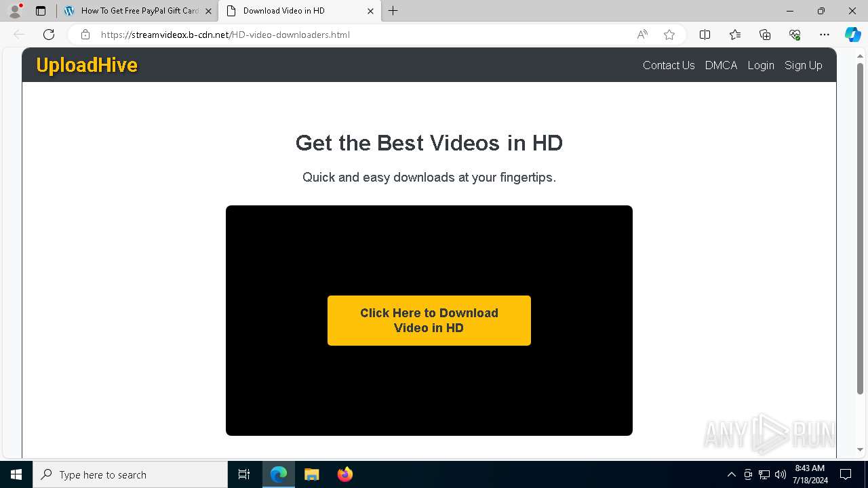Open Copilot sidebar icon

click(x=852, y=35)
